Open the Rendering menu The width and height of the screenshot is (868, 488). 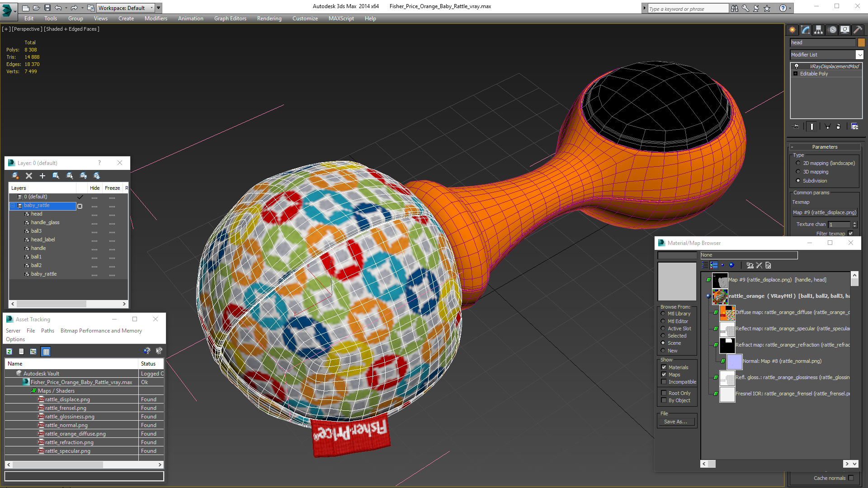(x=269, y=19)
